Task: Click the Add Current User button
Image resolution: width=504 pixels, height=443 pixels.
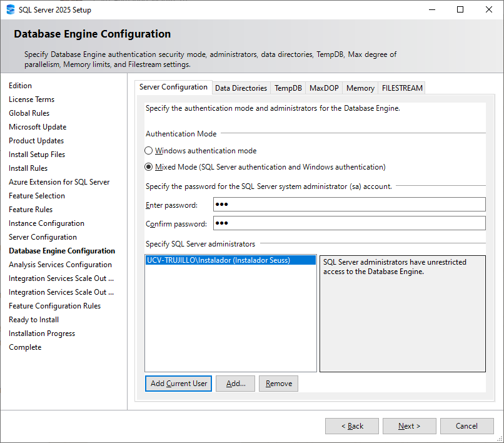Action: 178,384
